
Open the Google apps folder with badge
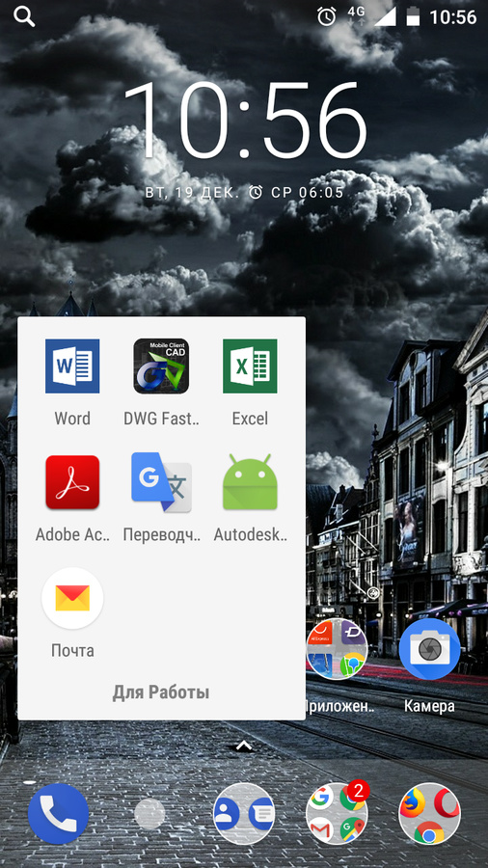(337, 814)
